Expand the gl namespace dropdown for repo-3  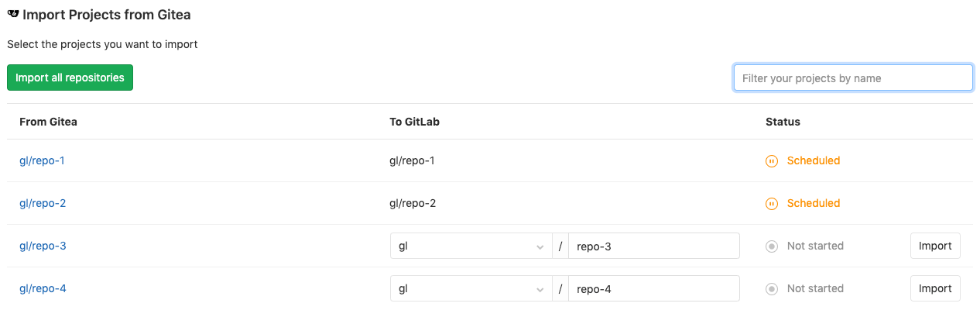(x=471, y=246)
